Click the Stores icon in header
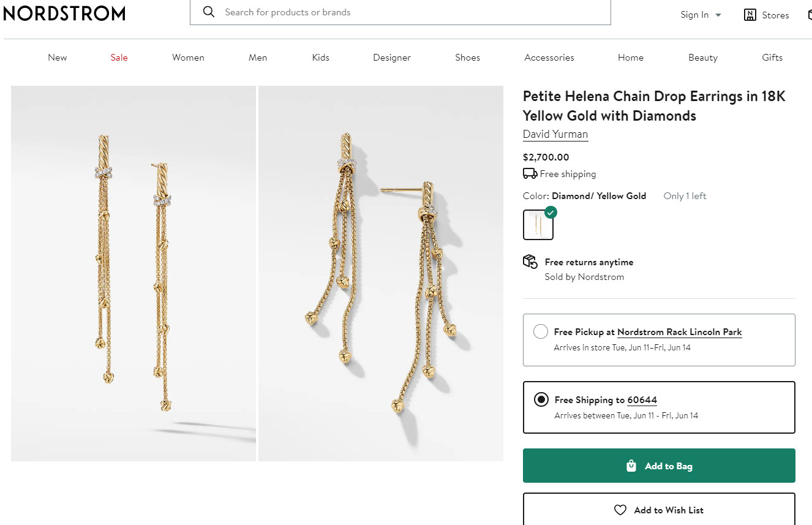 click(750, 15)
